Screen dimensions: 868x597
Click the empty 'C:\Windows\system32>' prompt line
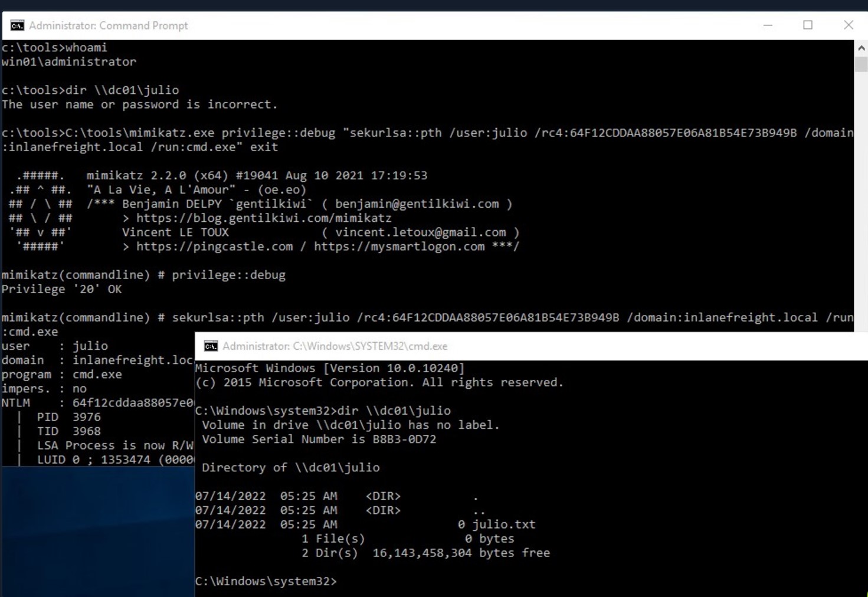click(x=266, y=581)
